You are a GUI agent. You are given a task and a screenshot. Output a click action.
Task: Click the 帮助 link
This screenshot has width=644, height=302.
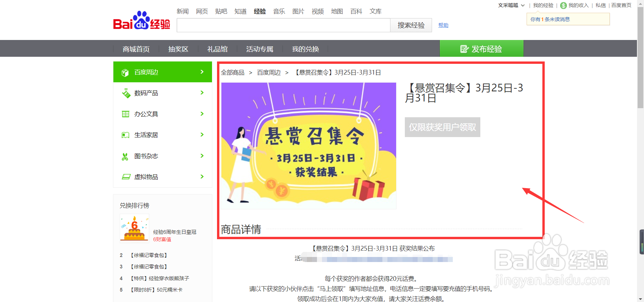point(443,25)
